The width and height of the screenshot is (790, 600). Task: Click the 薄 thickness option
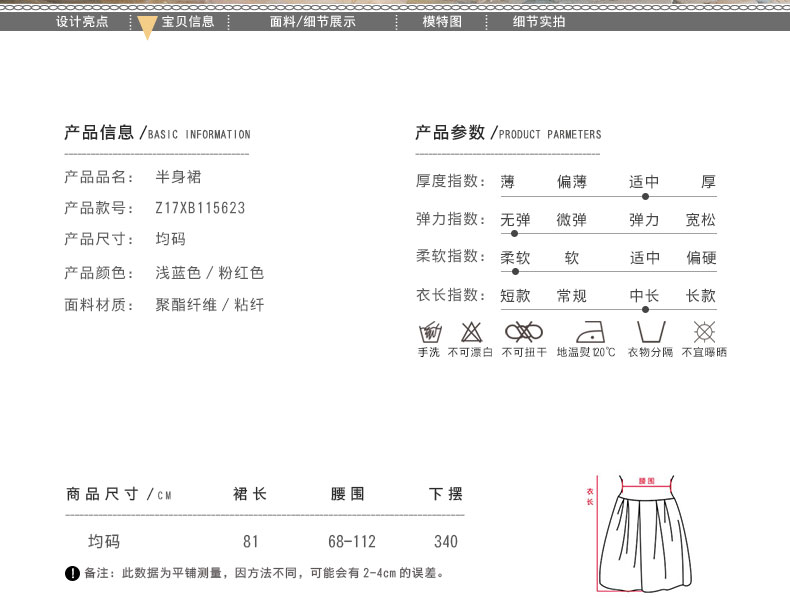point(508,181)
